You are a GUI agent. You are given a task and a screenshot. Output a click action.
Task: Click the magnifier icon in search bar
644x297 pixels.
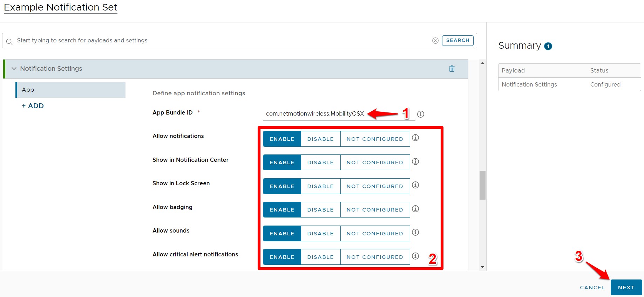(x=9, y=41)
